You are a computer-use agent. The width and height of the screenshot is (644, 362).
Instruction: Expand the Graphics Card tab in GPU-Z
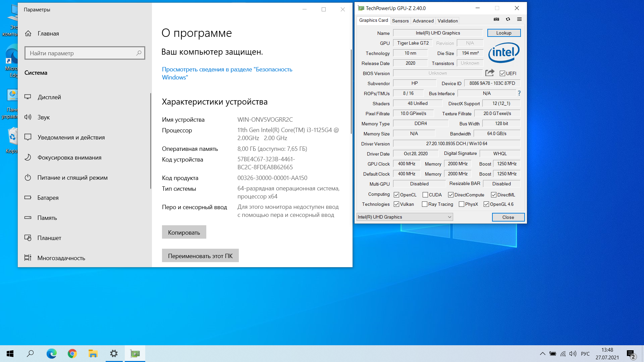(373, 20)
